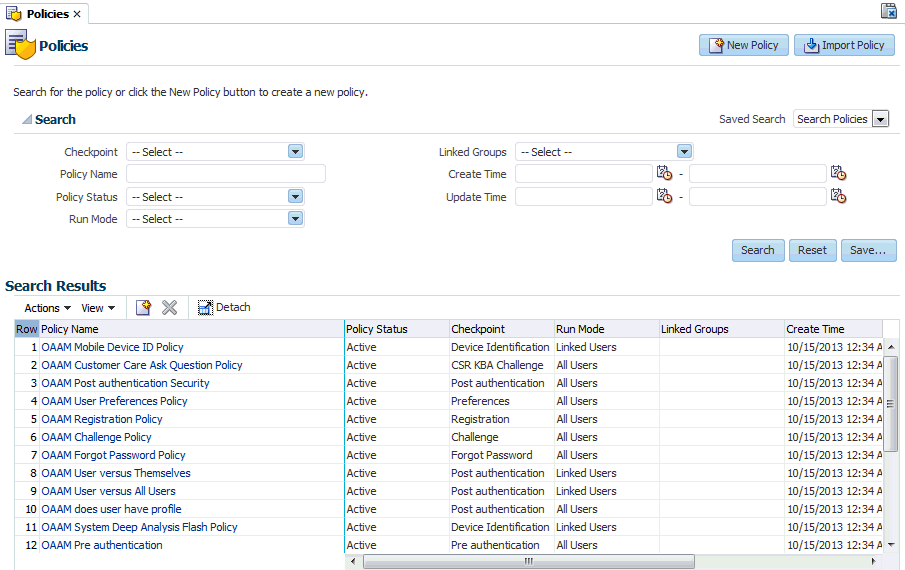Click the Import Policy button
905x570 pixels.
[x=844, y=45]
